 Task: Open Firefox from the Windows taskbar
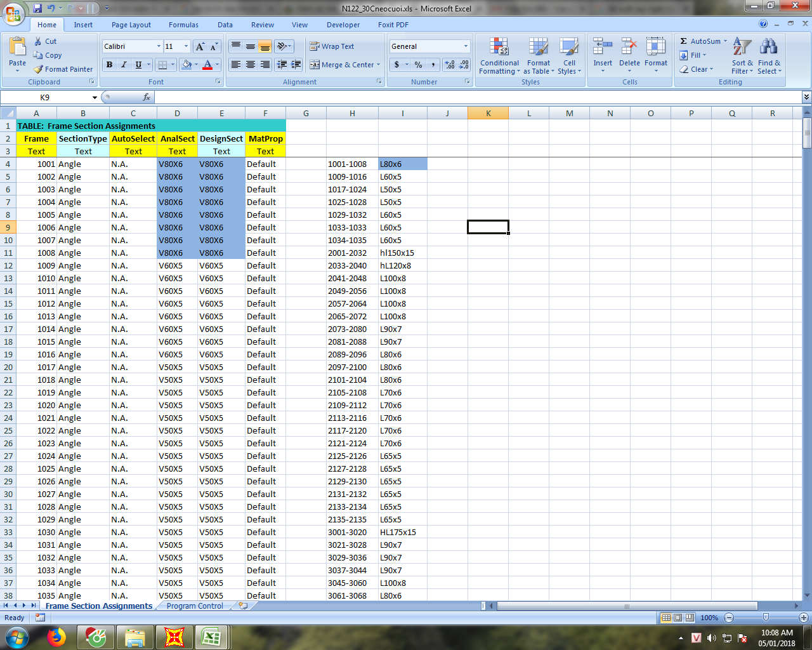[56, 637]
